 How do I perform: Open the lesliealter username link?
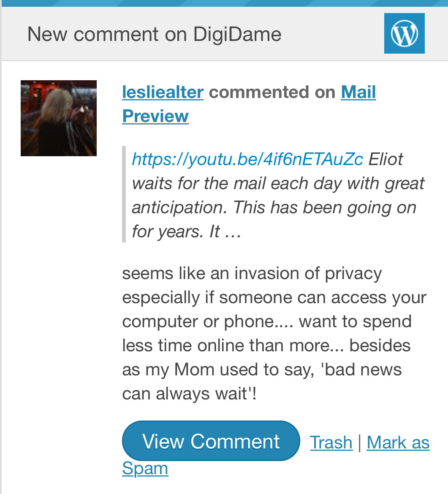point(163,92)
